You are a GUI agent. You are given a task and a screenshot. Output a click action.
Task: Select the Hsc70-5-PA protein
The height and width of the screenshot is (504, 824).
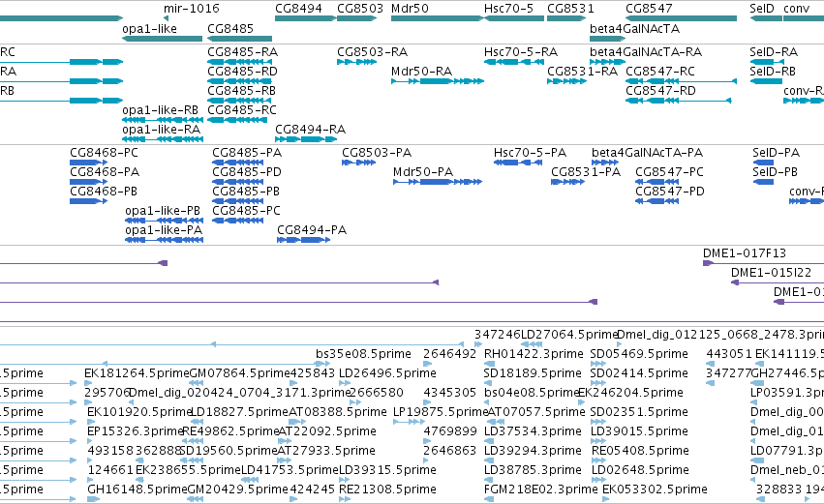518,163
